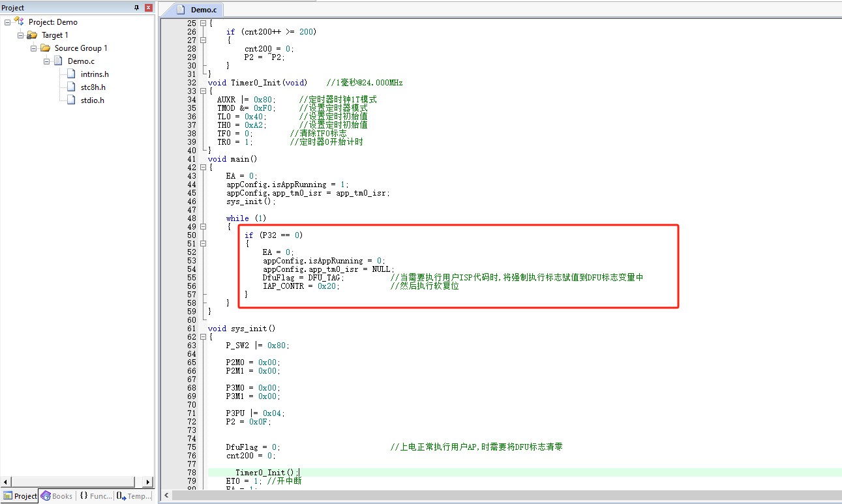Click the "sys_init();" call in main
Image resolution: width=842 pixels, height=504 pixels.
(x=251, y=201)
